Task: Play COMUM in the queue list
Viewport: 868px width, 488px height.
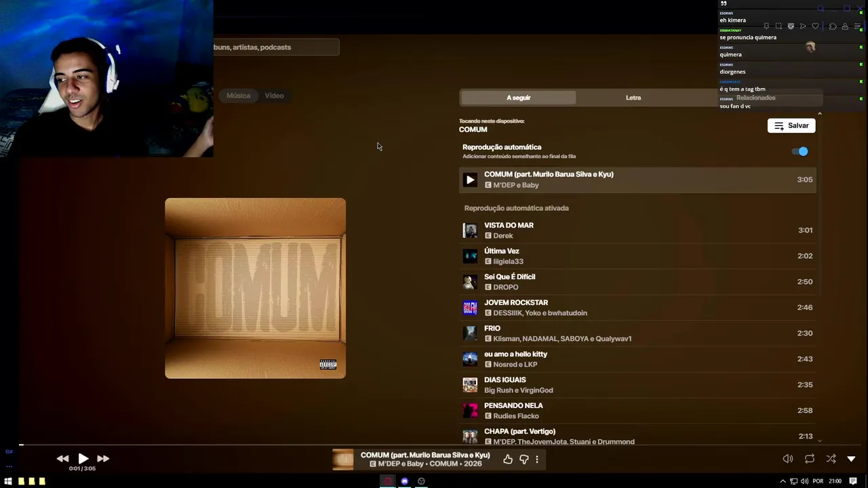Action: point(470,180)
